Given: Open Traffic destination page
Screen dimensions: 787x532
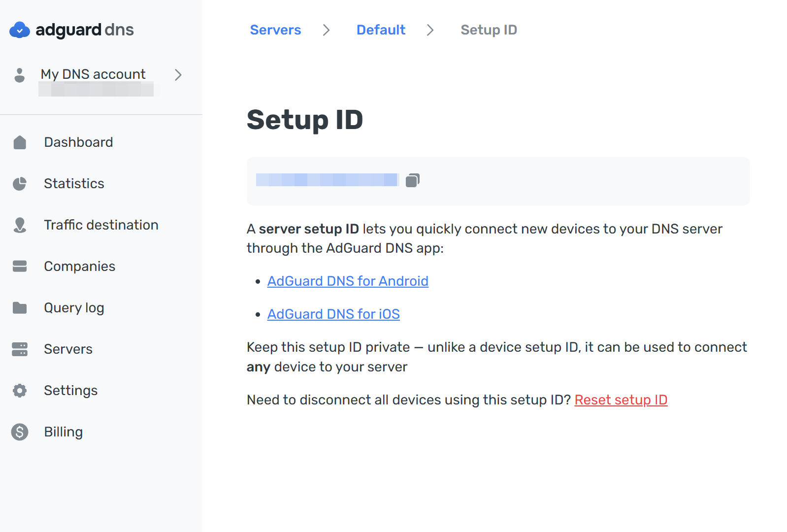Looking at the screenshot, I should point(101,225).
